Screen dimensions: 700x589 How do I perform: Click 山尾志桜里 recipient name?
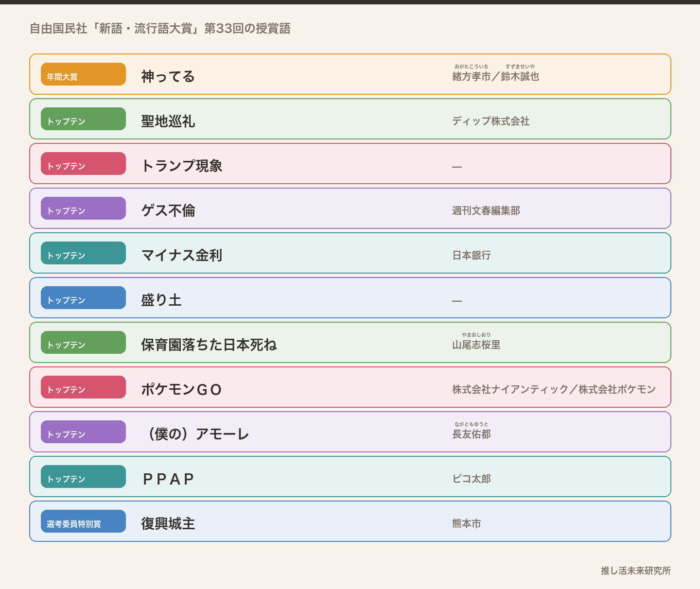coord(476,345)
